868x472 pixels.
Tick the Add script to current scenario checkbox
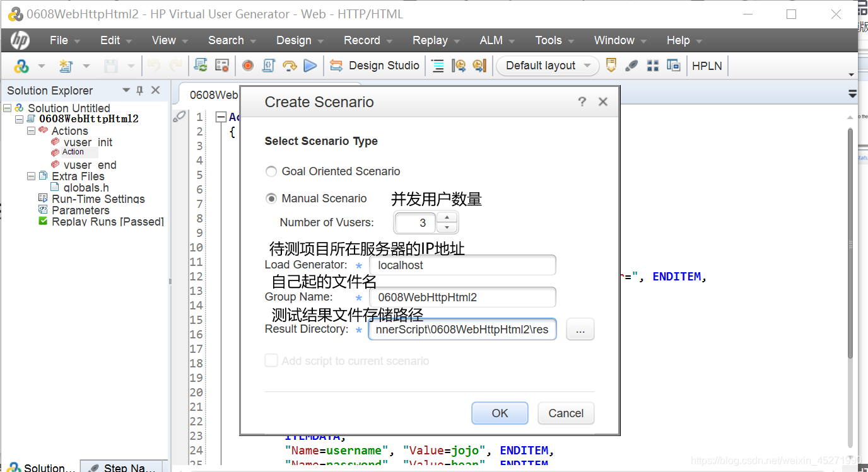[x=271, y=360]
